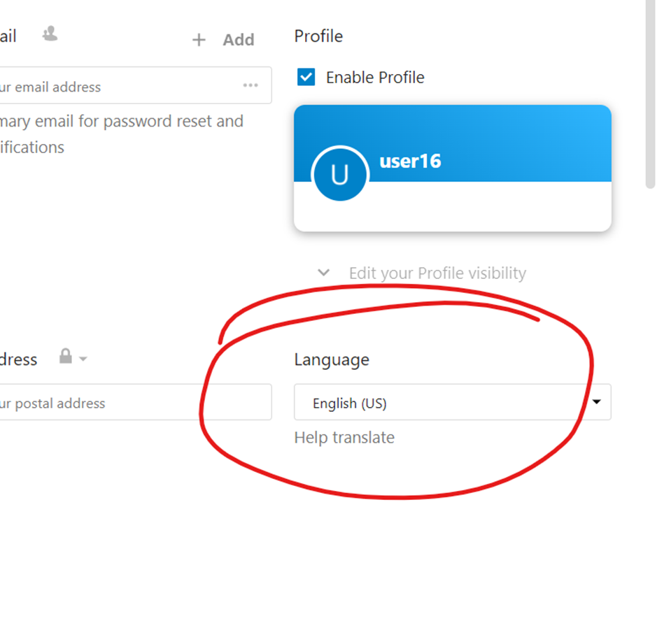The height and width of the screenshot is (644, 657).
Task: Expand the address scope dropdown arrow
Action: [x=83, y=359]
